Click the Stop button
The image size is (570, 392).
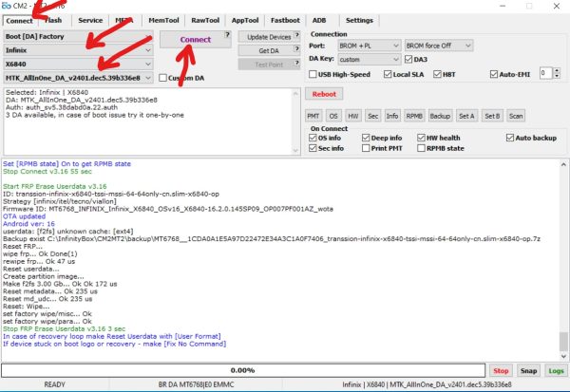(x=501, y=371)
